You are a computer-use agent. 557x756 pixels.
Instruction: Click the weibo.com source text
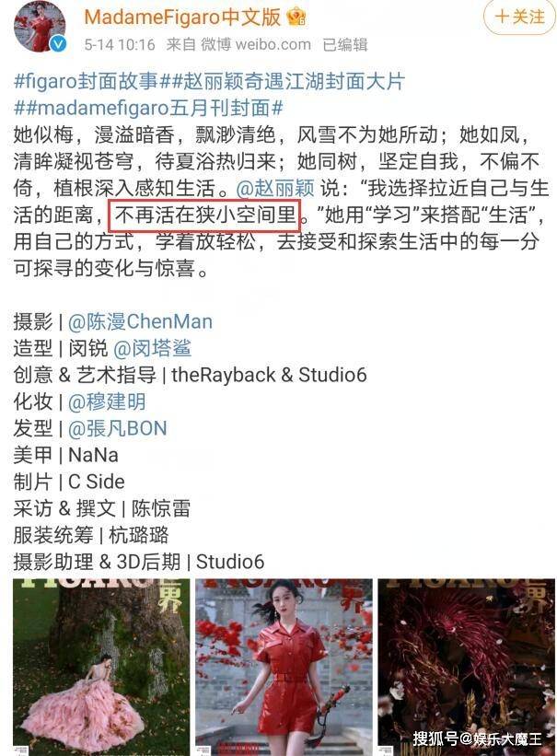273,45
